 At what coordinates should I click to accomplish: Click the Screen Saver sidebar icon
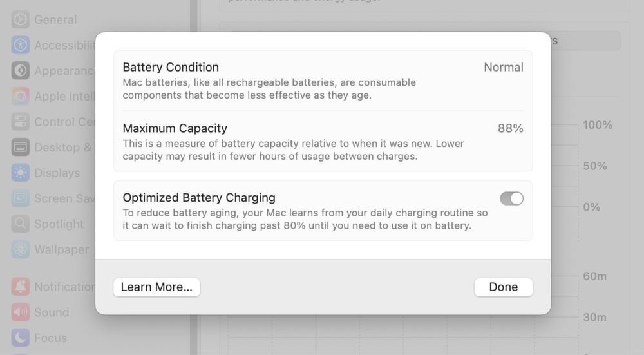(x=21, y=198)
